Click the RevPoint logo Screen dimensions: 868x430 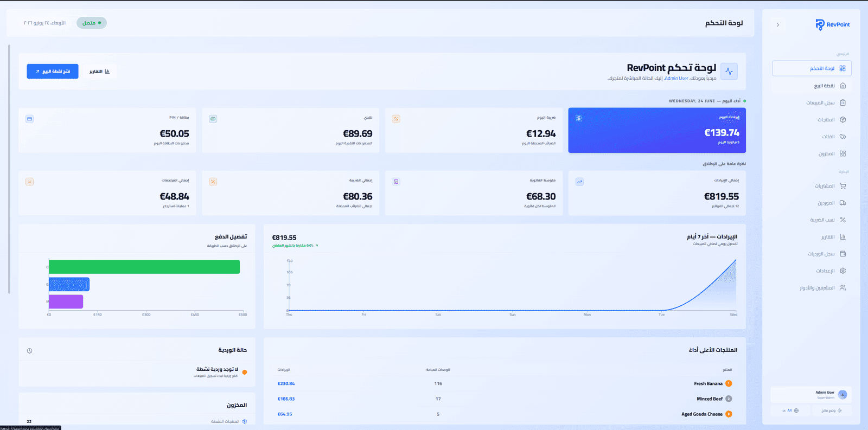pos(832,24)
